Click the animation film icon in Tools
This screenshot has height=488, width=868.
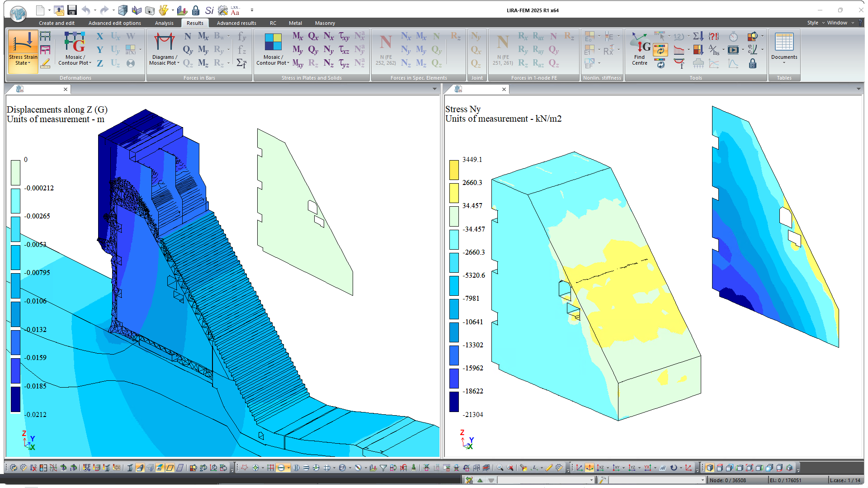(x=733, y=50)
